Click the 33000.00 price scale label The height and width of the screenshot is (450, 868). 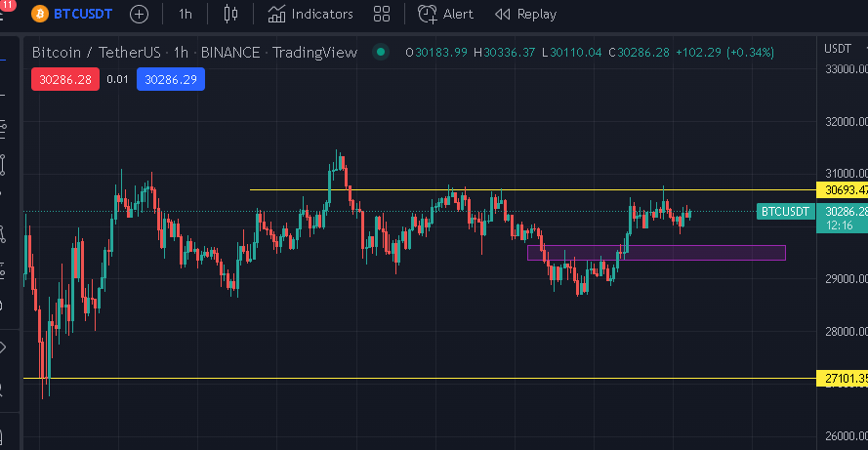pos(846,69)
